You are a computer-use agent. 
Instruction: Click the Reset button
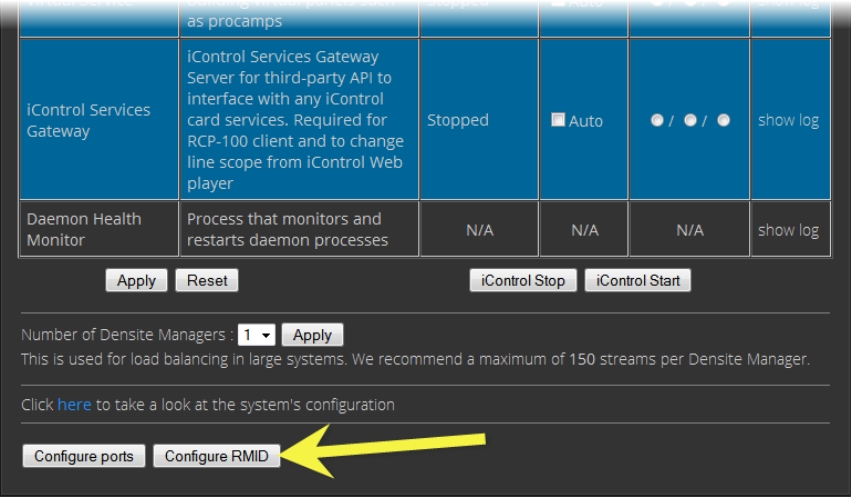click(207, 281)
